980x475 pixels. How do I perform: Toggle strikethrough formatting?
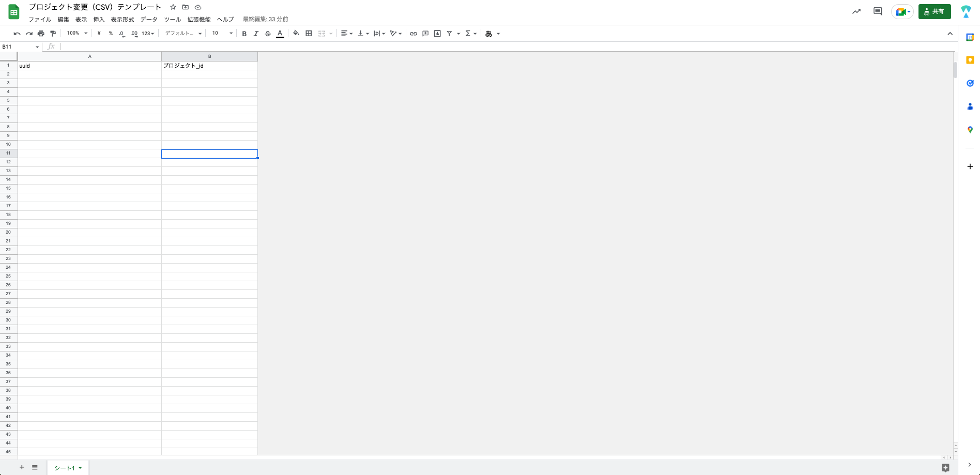coord(268,34)
